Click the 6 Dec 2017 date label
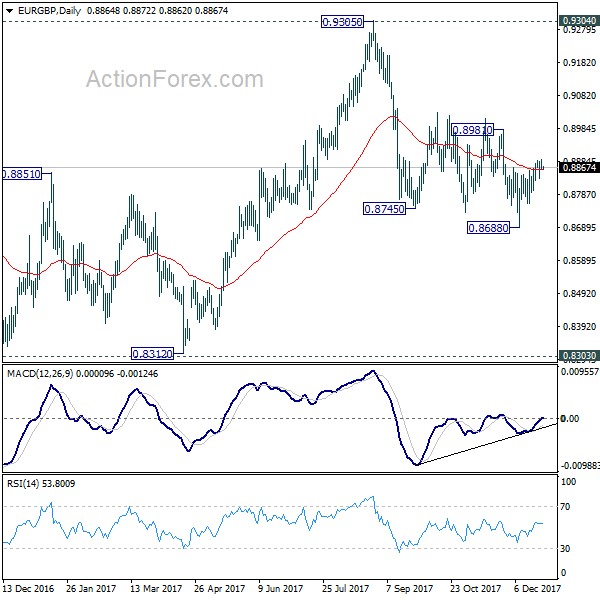Image resolution: width=600 pixels, height=600 pixels. 537,588
